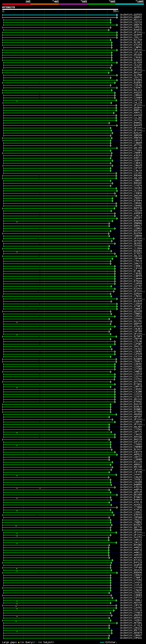Click the UniRef100_A9KP13 entry

click(x=131, y=113)
